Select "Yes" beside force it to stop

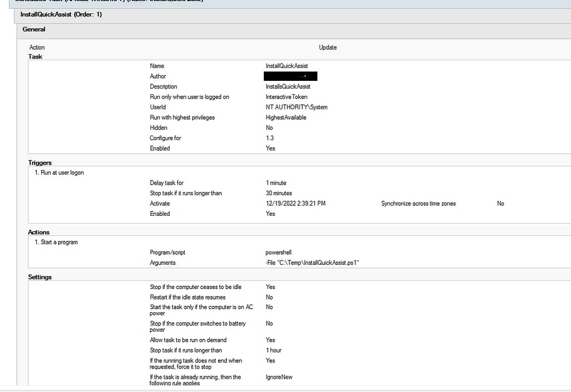click(x=270, y=361)
